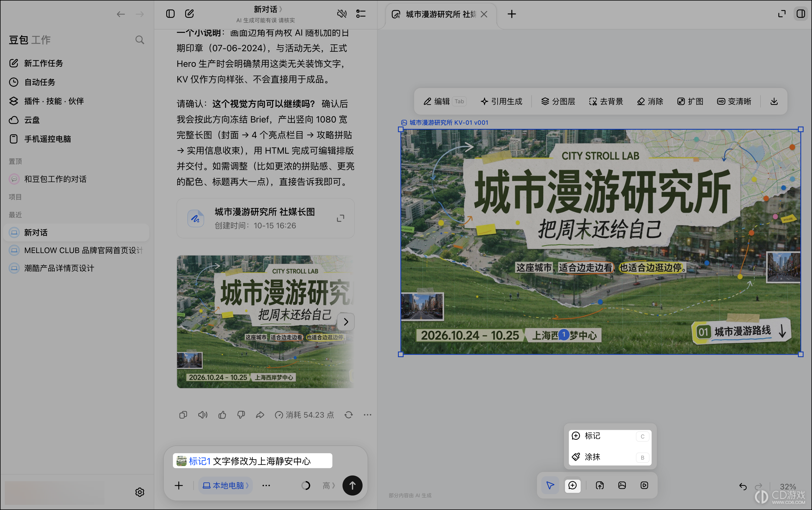Image resolution: width=812 pixels, height=510 pixels.
Task: Select 扩图 tool
Action: tap(690, 101)
